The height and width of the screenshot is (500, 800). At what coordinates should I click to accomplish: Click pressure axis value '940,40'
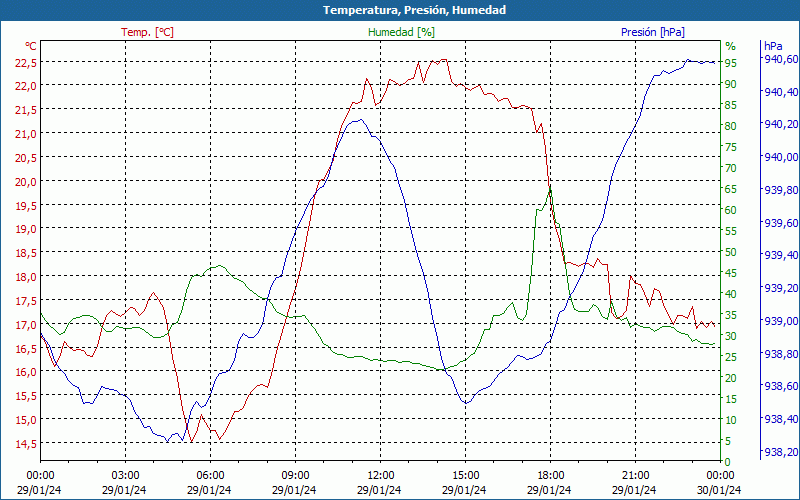(x=780, y=92)
